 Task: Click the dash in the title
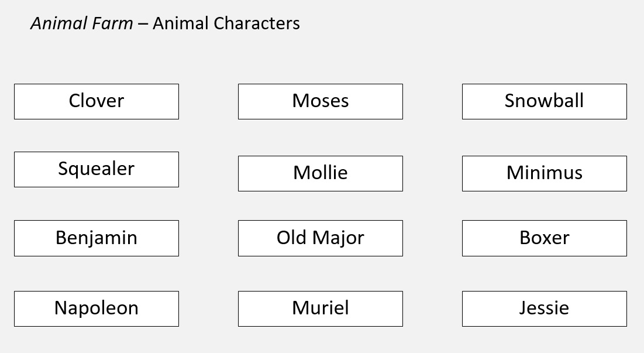pyautogui.click(x=143, y=24)
